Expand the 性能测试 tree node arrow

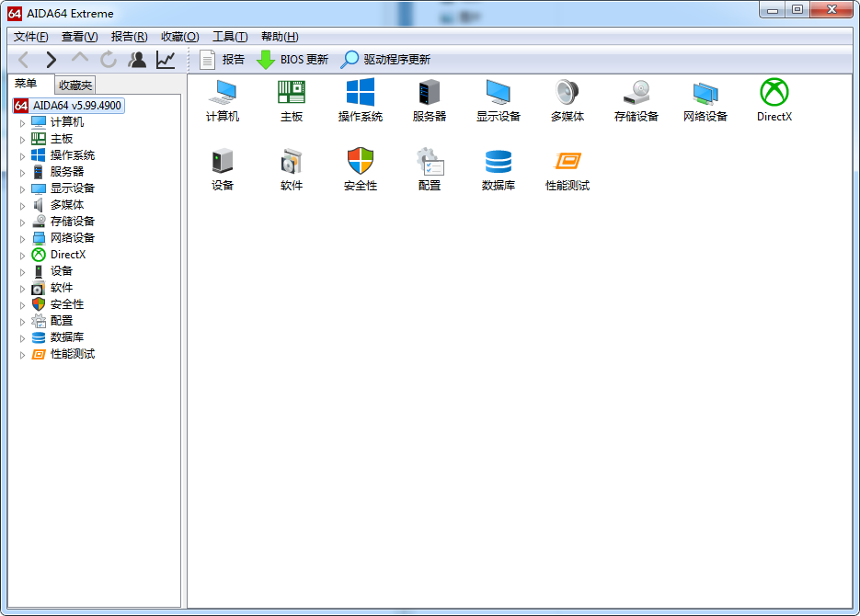pyautogui.click(x=22, y=355)
